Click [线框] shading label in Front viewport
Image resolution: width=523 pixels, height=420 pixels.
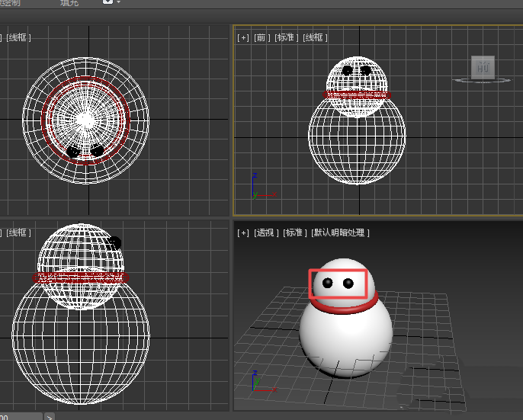click(315, 37)
